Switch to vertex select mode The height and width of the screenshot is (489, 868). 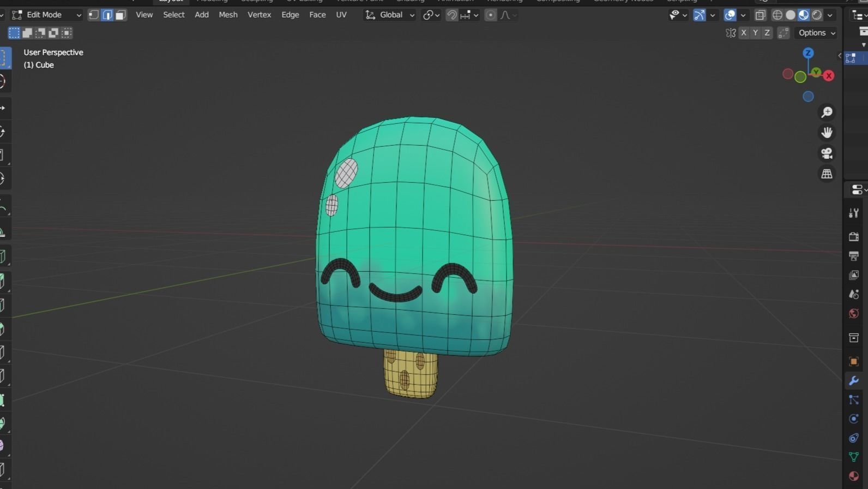[94, 15]
